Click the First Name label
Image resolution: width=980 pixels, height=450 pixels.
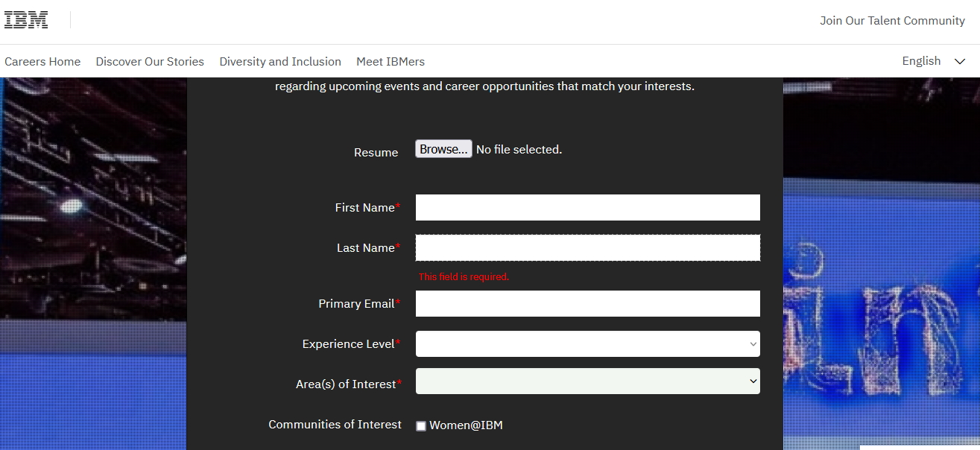coord(367,207)
